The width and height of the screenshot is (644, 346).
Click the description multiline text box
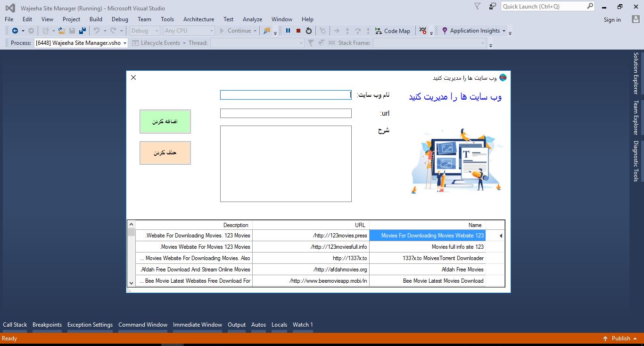pyautogui.click(x=286, y=164)
